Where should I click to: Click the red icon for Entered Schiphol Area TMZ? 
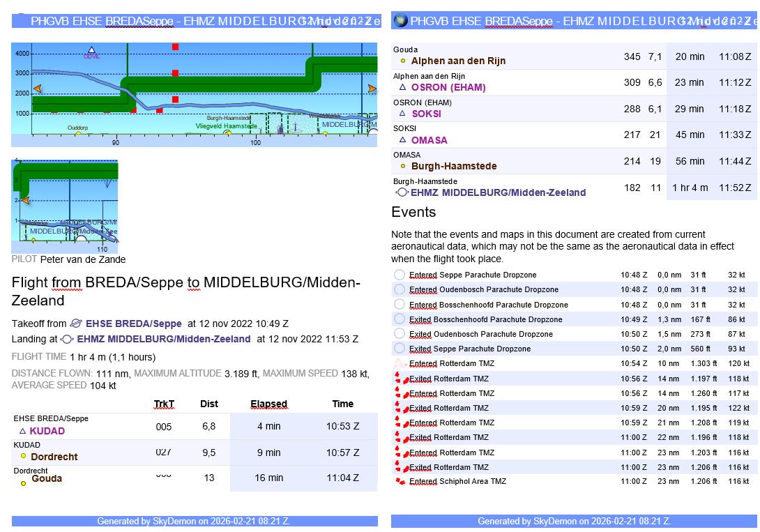click(400, 481)
